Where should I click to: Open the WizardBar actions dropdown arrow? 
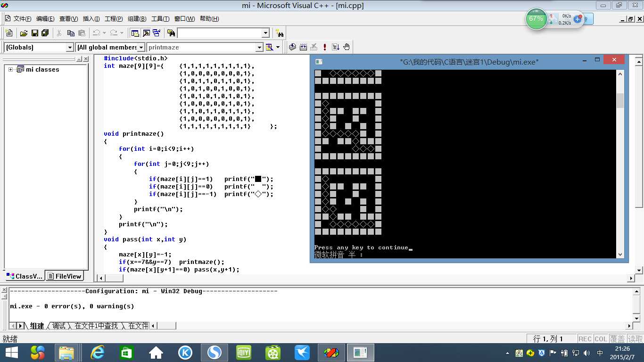point(278,47)
